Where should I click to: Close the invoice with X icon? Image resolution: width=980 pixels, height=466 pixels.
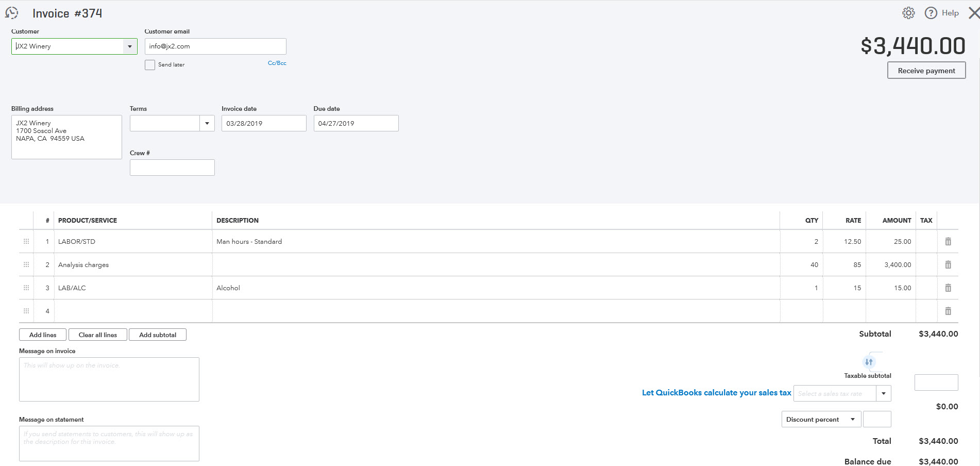[x=974, y=13]
